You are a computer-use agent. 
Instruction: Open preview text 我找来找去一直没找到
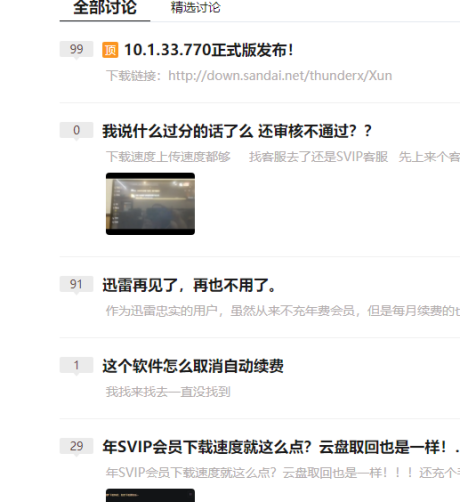(x=168, y=392)
